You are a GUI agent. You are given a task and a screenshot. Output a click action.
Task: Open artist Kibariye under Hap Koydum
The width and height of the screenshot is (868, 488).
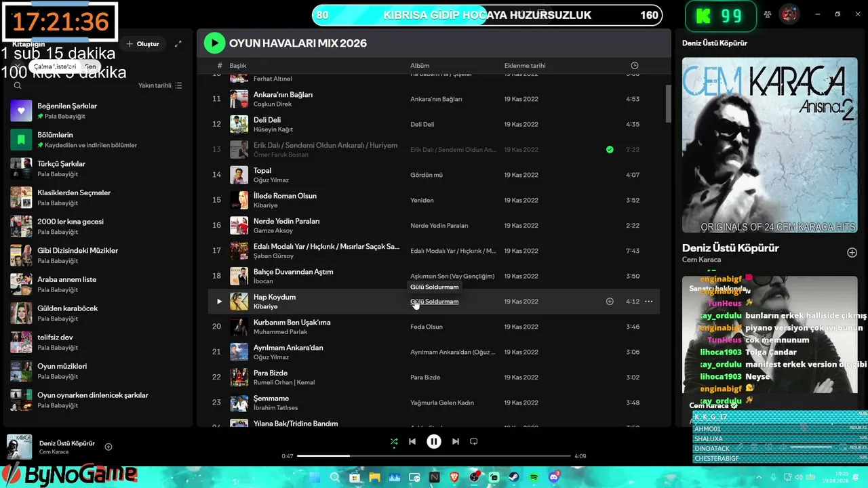266,307
